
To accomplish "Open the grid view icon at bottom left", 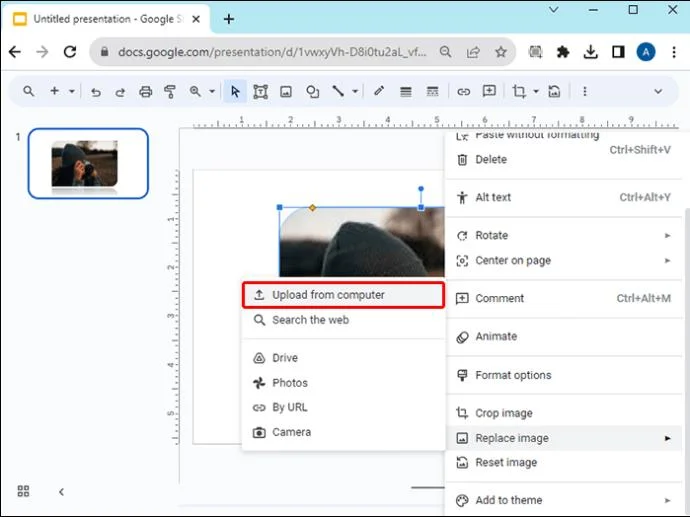I will click(24, 491).
